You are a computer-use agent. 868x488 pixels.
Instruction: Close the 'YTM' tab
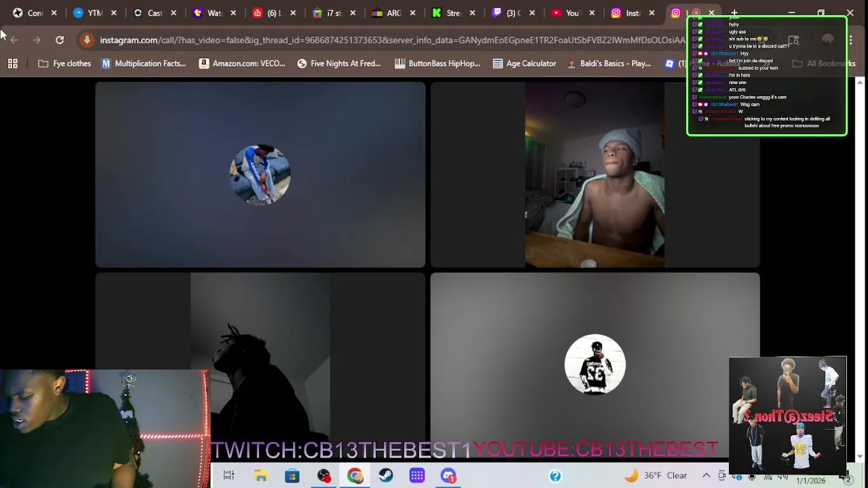pos(114,13)
